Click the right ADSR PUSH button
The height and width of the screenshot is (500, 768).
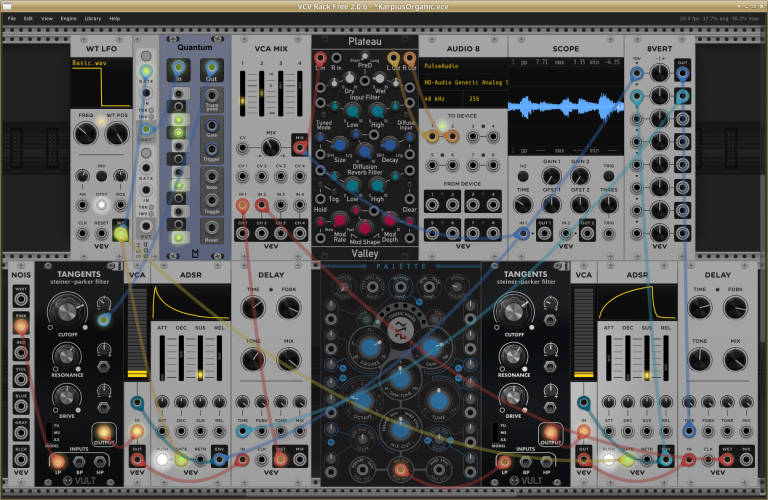pos(609,459)
